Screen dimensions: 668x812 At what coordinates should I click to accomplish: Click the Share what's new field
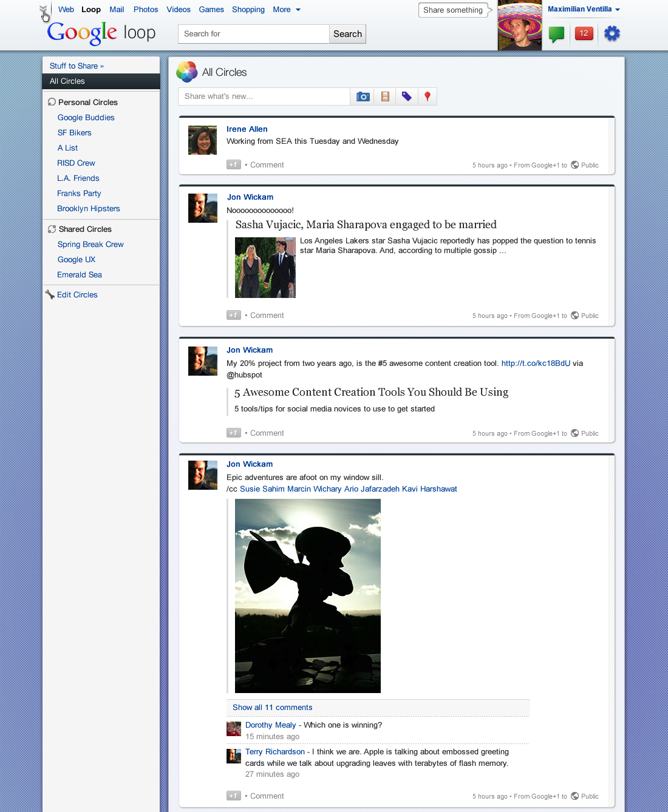click(x=264, y=96)
